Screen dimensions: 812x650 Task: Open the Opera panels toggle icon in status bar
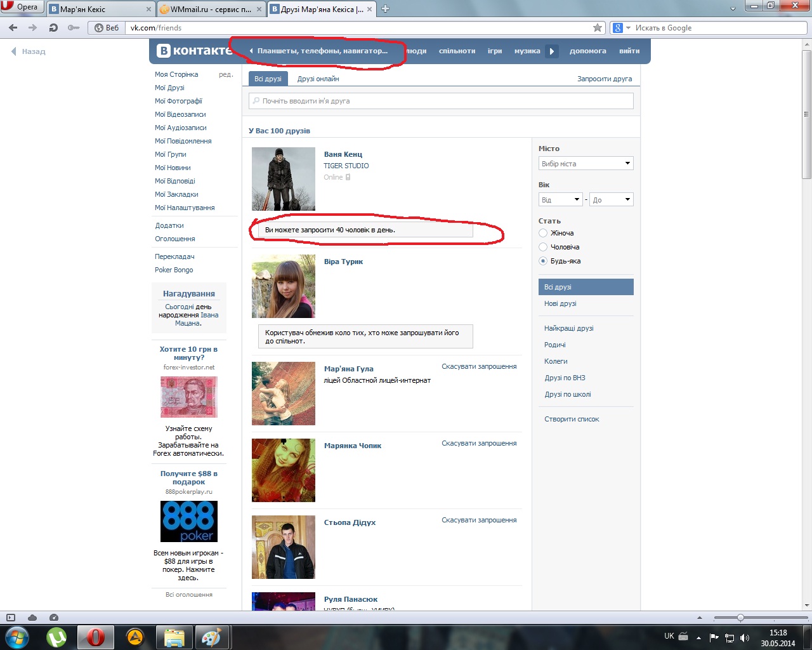tap(11, 618)
